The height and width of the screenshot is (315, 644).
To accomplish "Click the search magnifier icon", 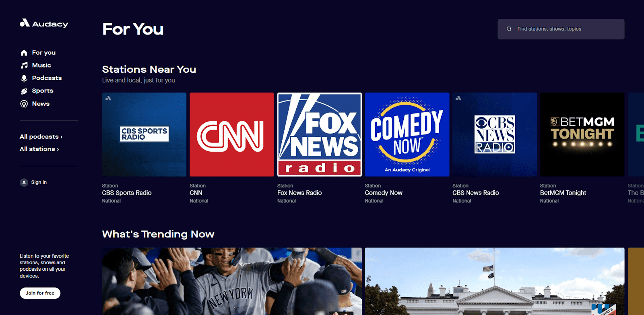I will [x=509, y=29].
